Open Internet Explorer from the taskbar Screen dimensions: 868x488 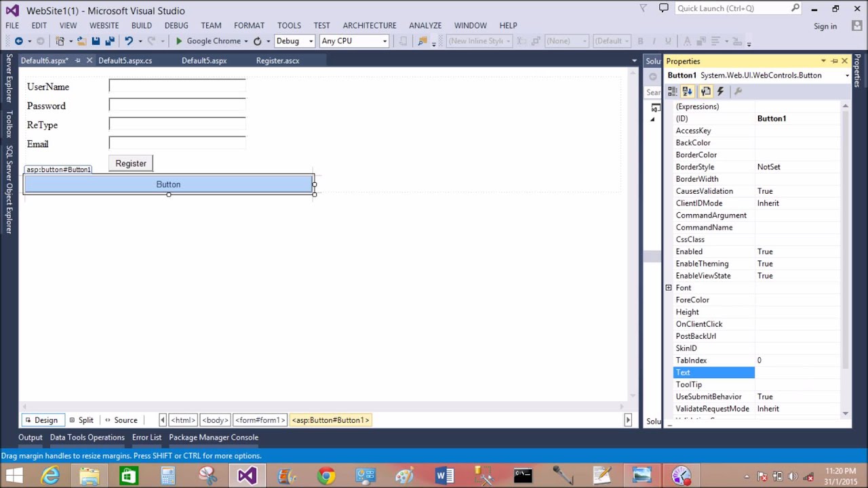51,476
